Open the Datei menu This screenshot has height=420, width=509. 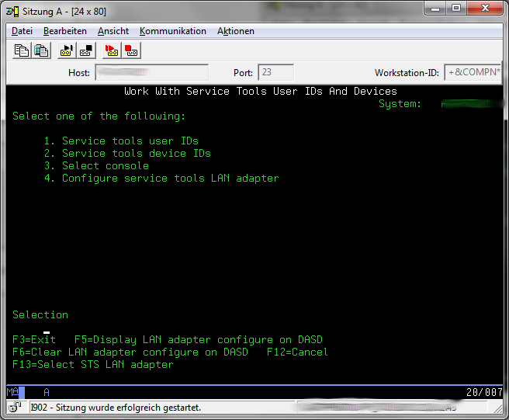22,31
